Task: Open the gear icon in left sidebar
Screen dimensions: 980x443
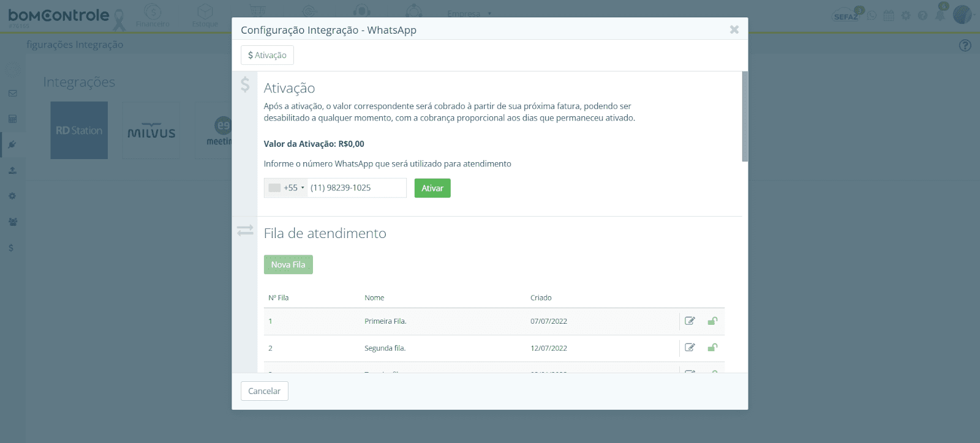Action: (x=12, y=196)
